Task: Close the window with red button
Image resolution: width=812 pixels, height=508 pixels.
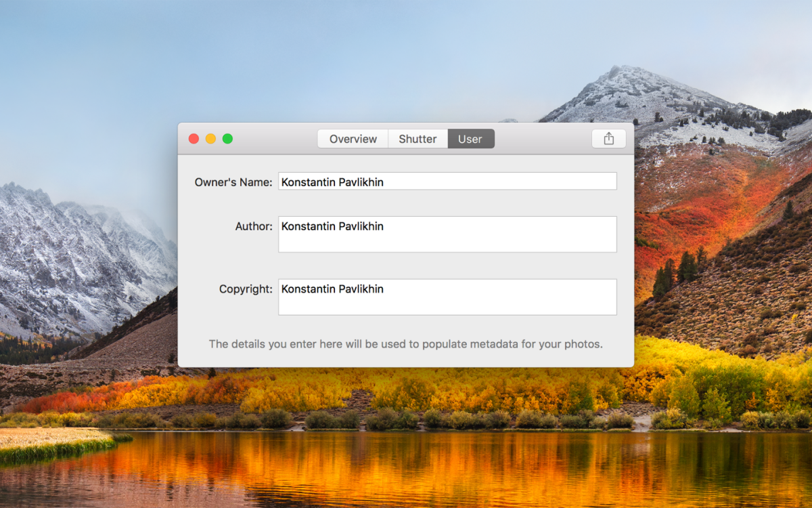Action: click(194, 139)
